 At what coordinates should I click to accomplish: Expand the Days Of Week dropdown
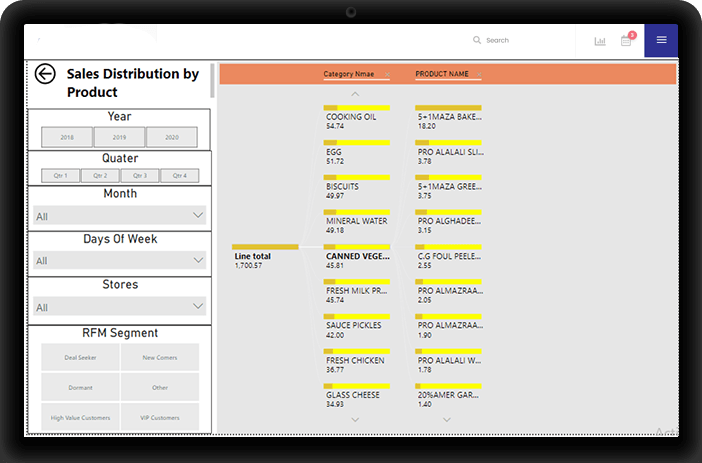pos(196,261)
